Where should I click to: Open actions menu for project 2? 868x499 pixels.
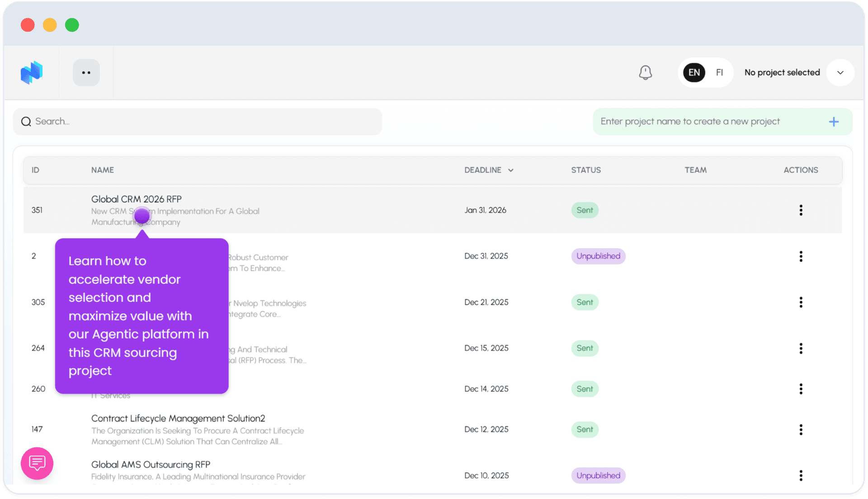pyautogui.click(x=801, y=256)
